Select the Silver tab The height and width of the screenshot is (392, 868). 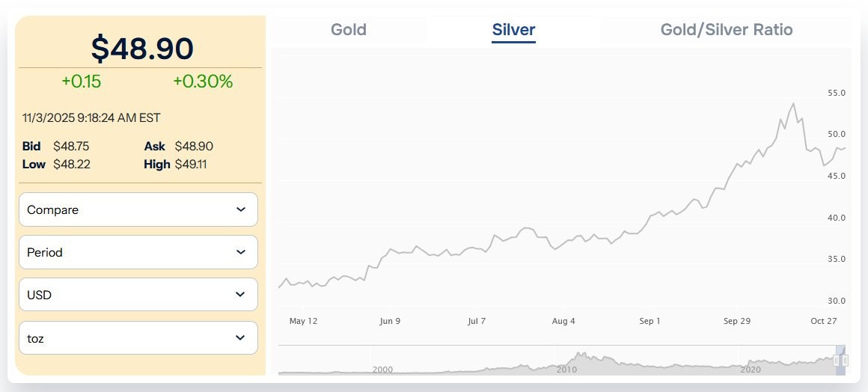pyautogui.click(x=513, y=30)
